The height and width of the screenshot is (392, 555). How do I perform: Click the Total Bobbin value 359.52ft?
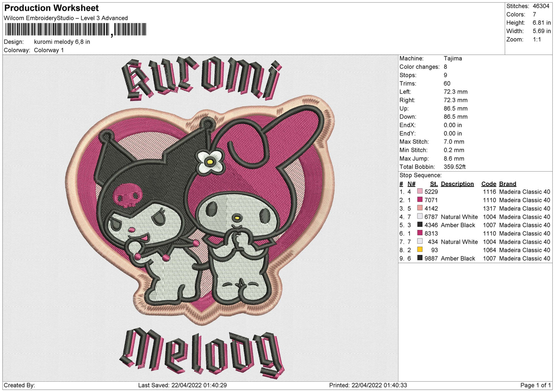[x=455, y=167]
